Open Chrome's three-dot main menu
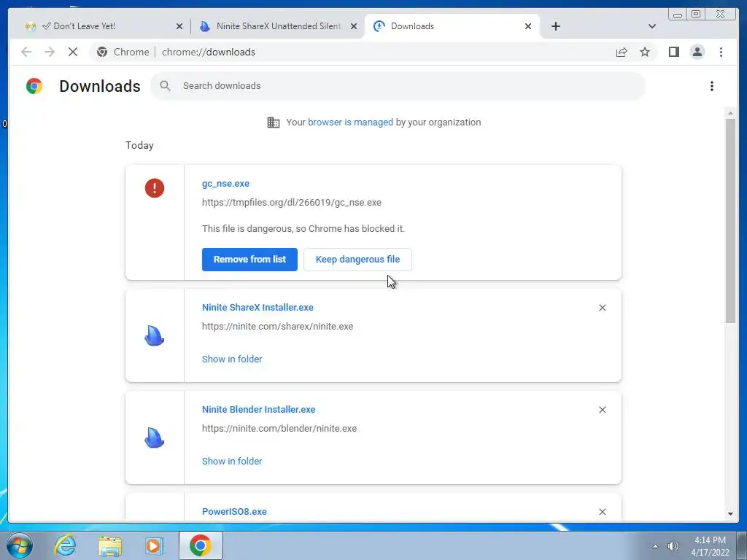This screenshot has width=747, height=560. pyautogui.click(x=721, y=52)
